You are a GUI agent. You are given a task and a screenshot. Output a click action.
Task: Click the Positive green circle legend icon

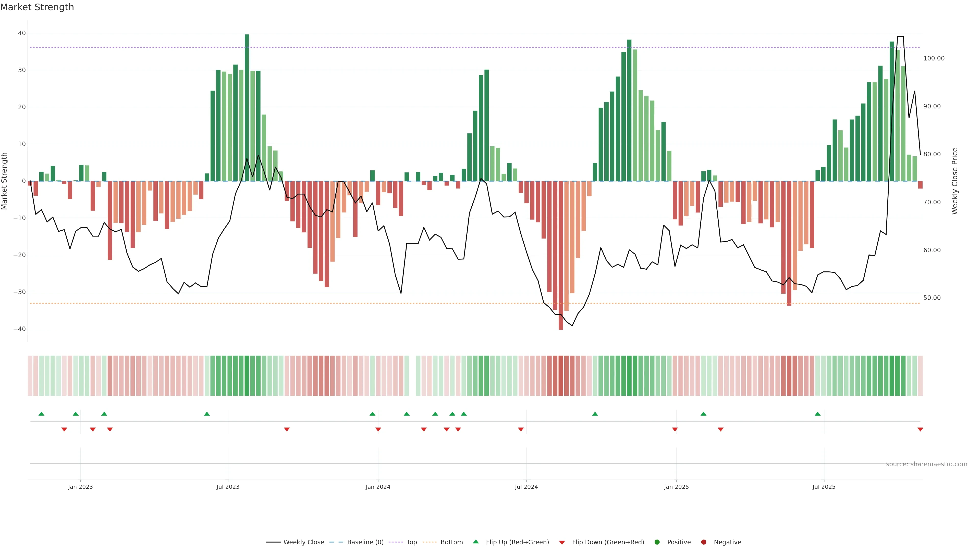click(657, 542)
